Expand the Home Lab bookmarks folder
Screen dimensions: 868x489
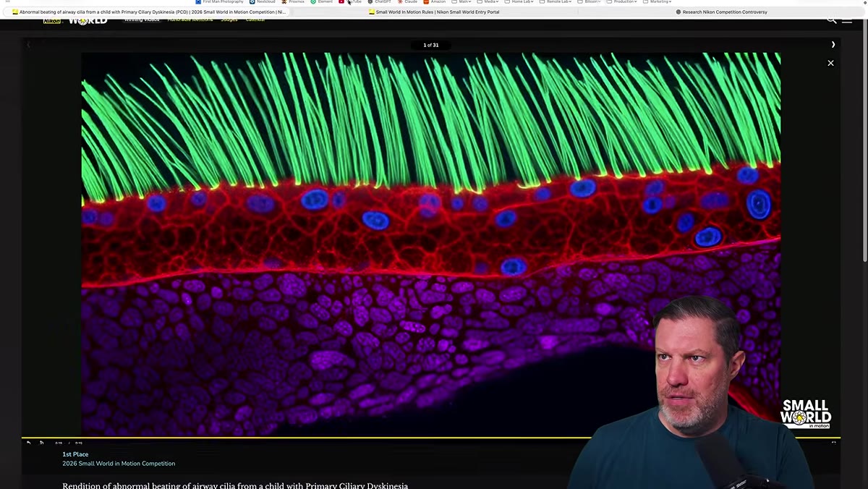point(520,2)
